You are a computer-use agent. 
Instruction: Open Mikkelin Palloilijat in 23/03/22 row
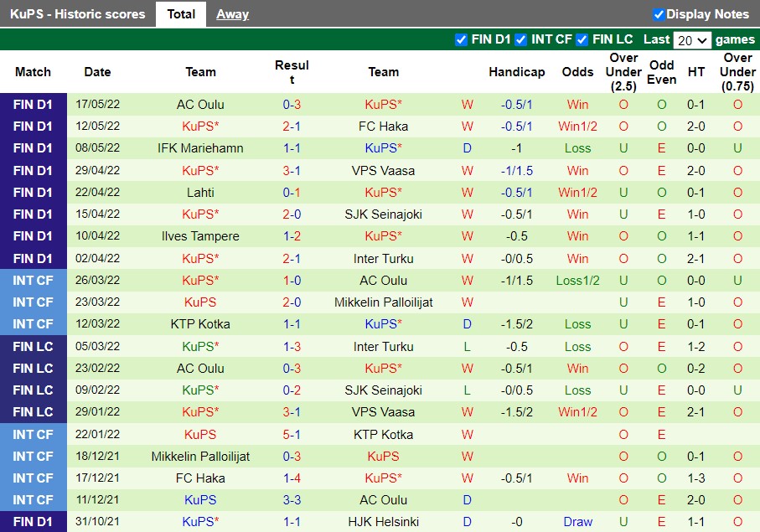383,302
